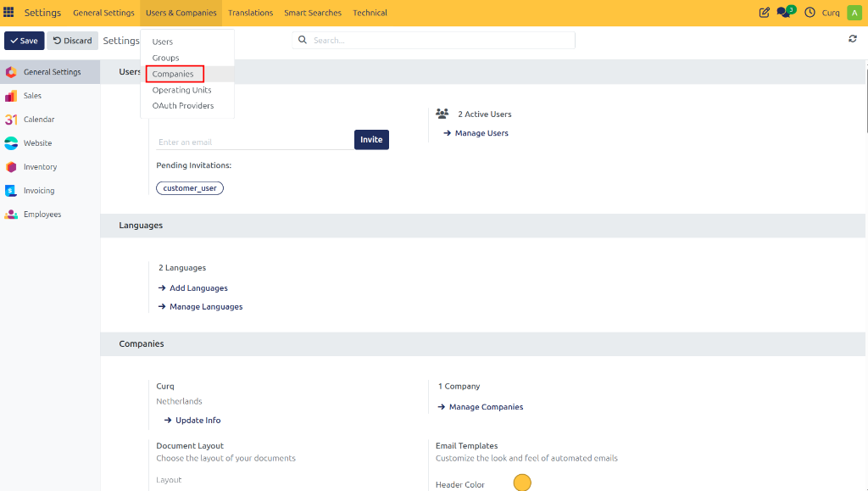
Task: Click the search magnifier icon
Action: [x=303, y=40]
